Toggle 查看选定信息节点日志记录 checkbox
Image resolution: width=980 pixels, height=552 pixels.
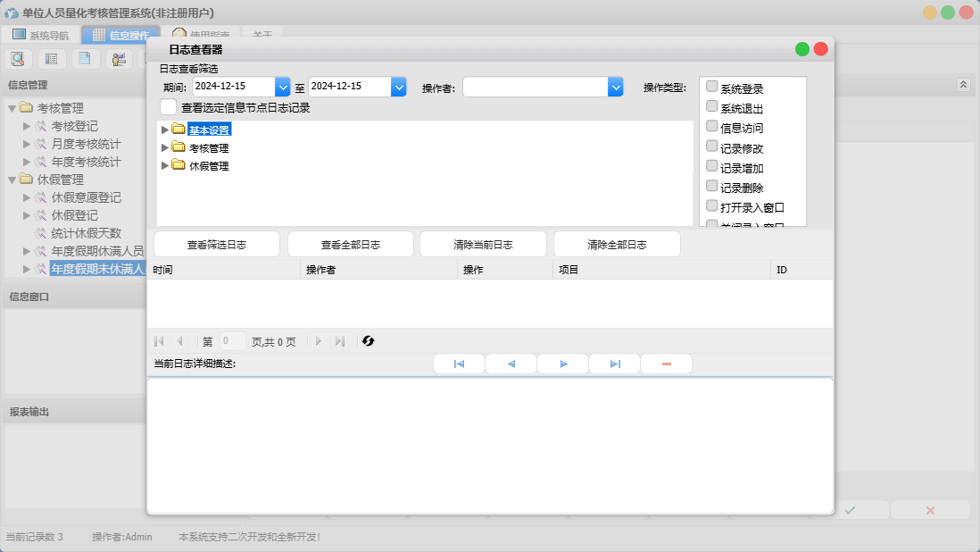click(x=168, y=107)
